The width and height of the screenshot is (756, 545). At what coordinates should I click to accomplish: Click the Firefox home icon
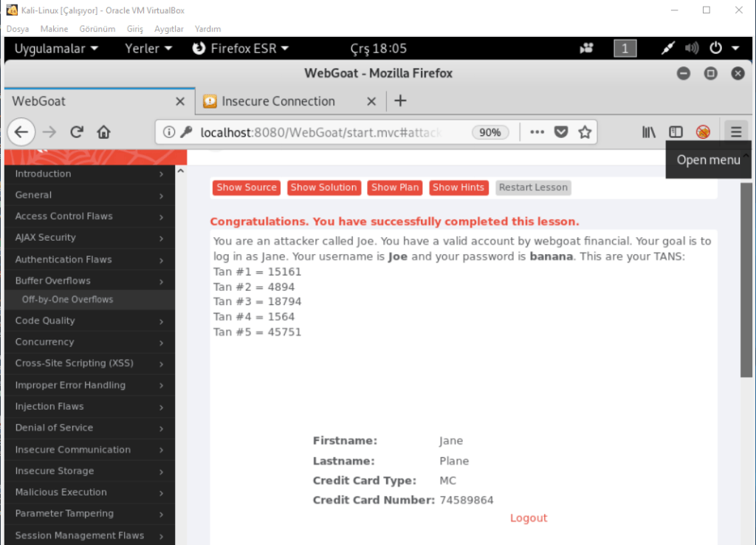[x=103, y=132]
